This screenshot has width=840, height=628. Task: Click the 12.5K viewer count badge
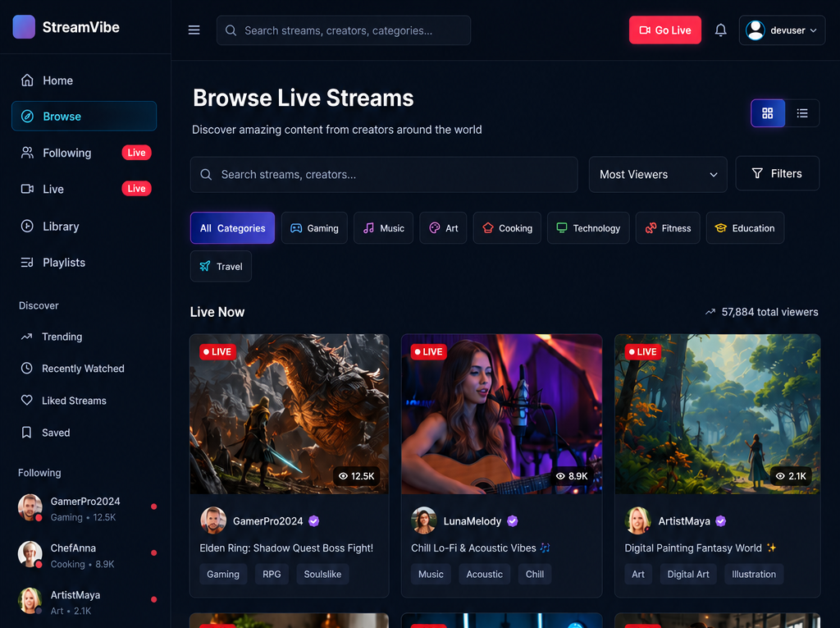[x=357, y=475]
